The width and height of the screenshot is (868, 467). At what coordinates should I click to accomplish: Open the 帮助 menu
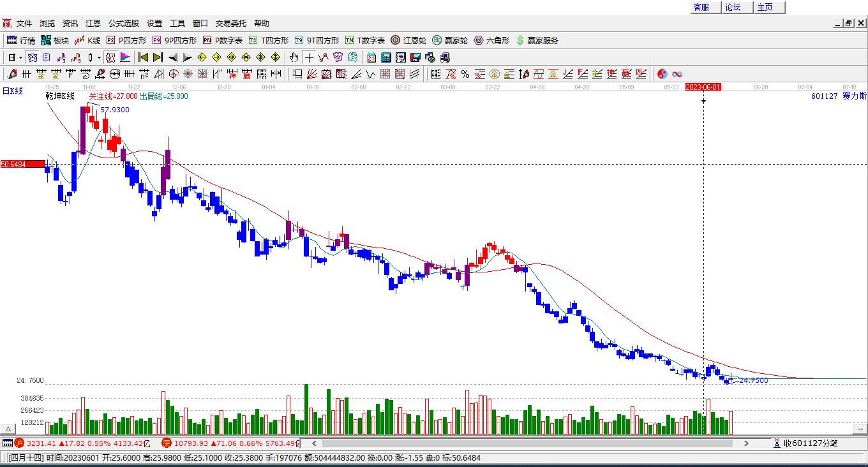pyautogui.click(x=262, y=24)
